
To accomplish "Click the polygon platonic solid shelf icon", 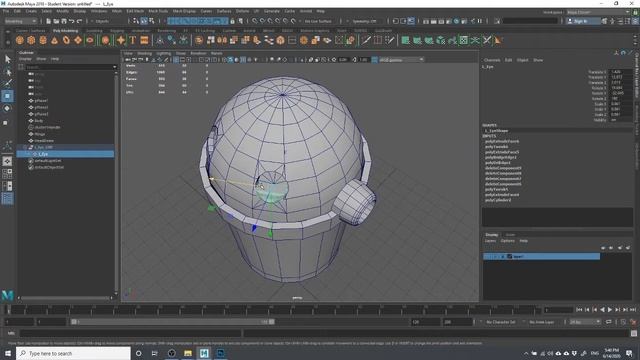I will point(105,40).
